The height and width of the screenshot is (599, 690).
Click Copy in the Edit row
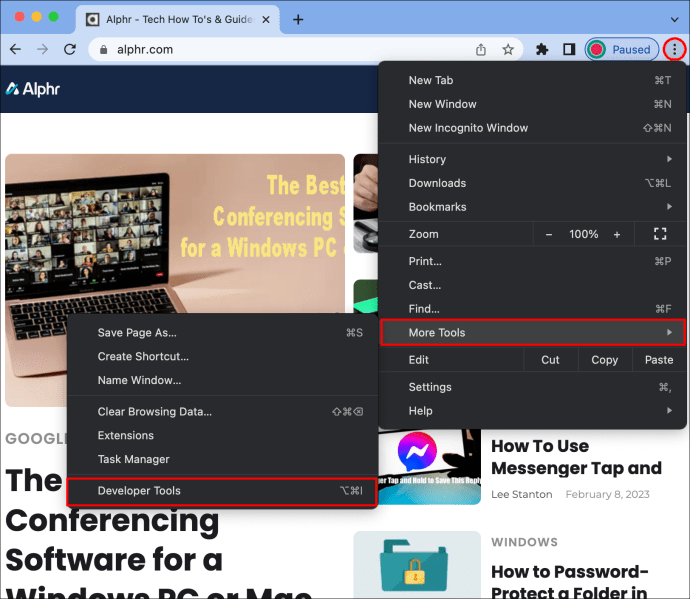pos(605,360)
